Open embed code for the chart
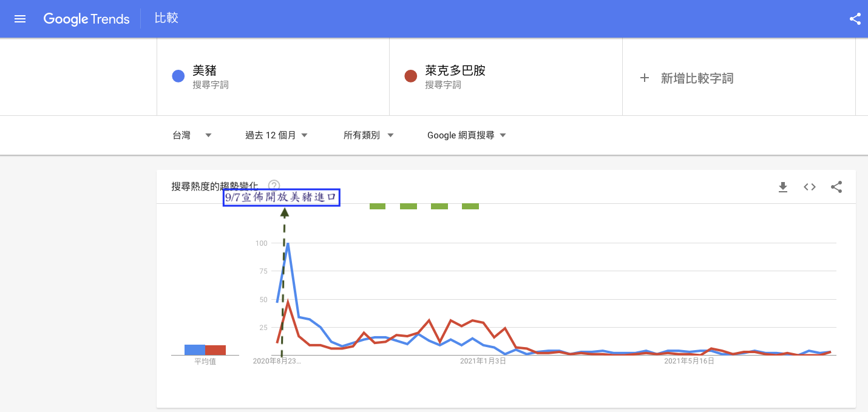This screenshot has height=412, width=868. tap(810, 187)
